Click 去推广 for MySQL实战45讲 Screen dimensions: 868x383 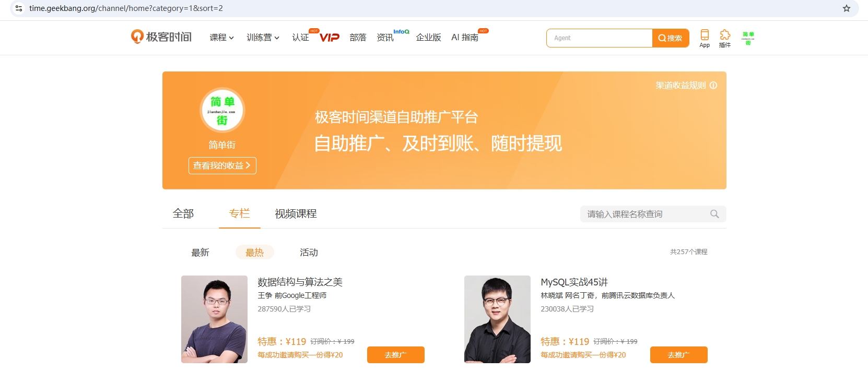pyautogui.click(x=679, y=355)
